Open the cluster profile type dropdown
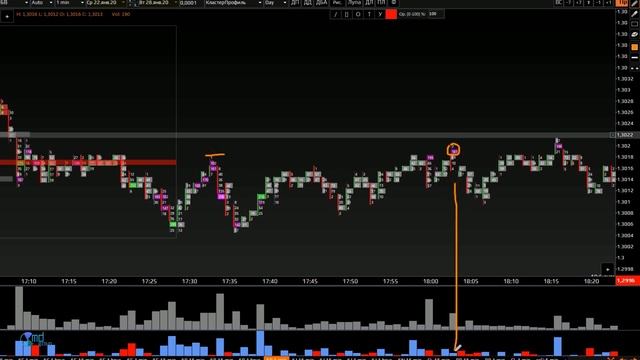 click(233, 2)
